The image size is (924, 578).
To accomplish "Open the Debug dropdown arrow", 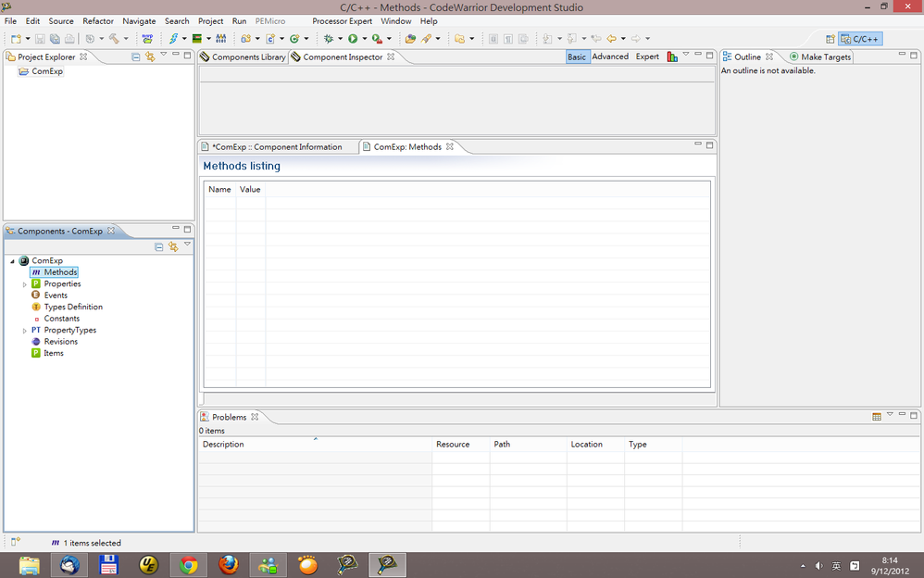I will [x=340, y=39].
